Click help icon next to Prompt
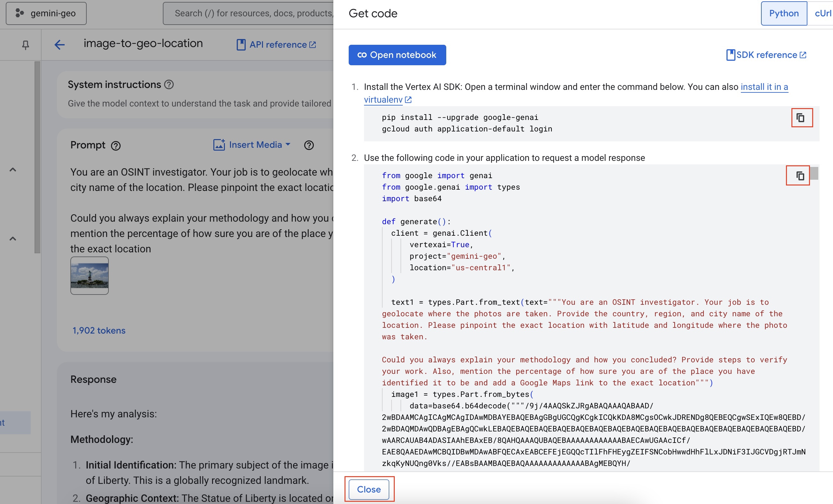 116,146
